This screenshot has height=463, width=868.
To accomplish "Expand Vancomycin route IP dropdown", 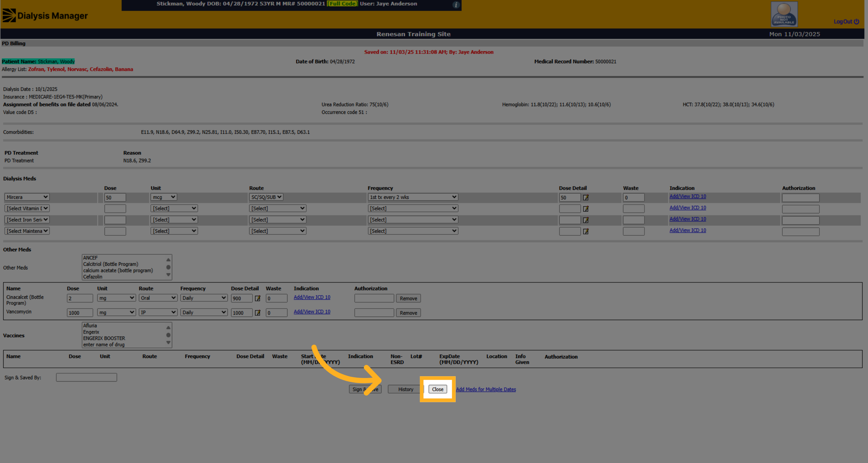I will point(158,313).
